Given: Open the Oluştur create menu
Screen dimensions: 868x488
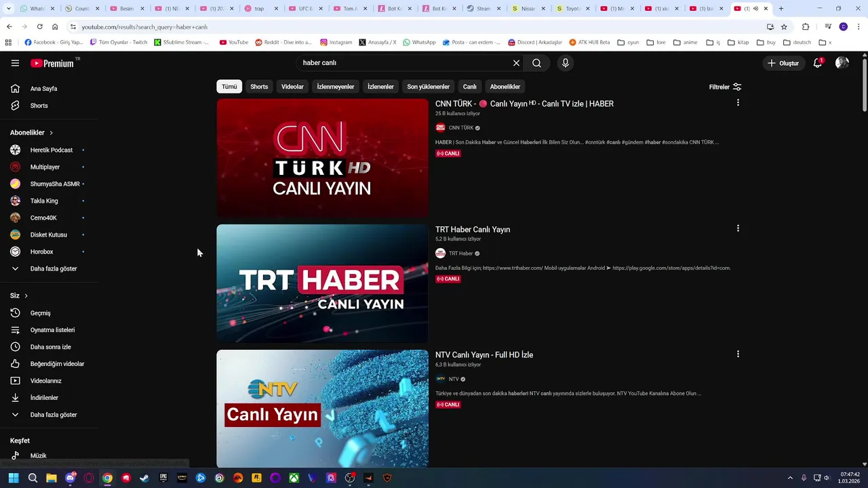Looking at the screenshot, I should click(x=783, y=63).
